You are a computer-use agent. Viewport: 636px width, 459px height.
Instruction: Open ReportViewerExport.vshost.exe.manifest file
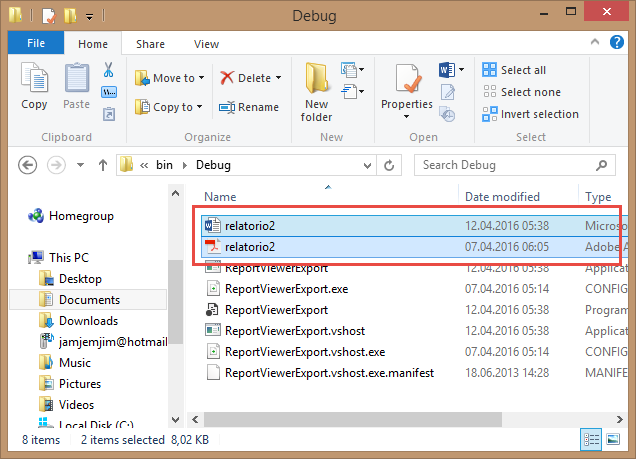point(329,373)
